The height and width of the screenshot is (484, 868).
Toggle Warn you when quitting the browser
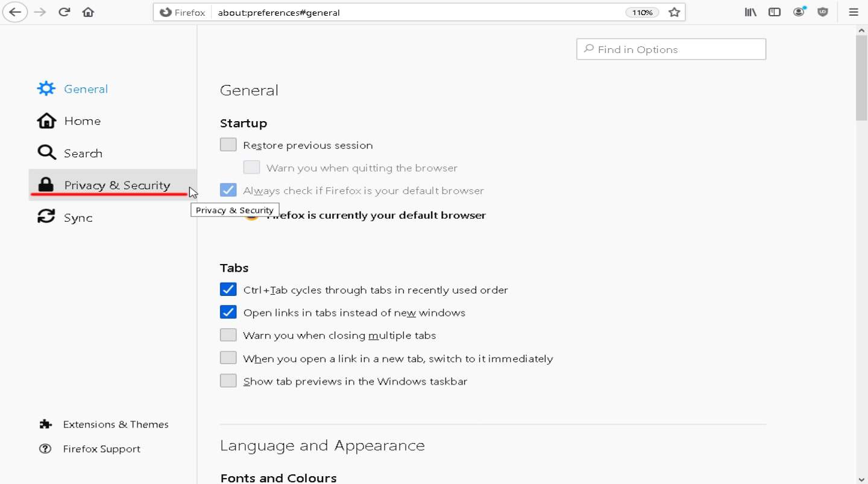point(251,168)
